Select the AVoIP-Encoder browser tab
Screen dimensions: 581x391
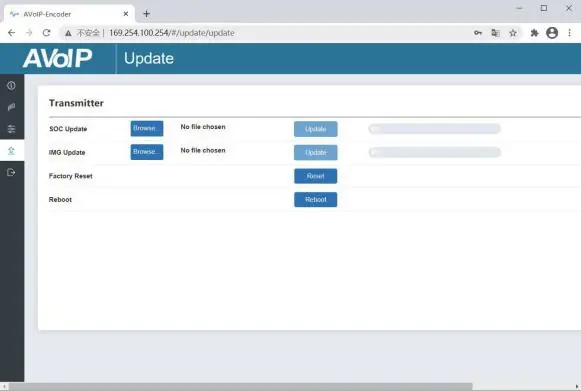pyautogui.click(x=69, y=14)
